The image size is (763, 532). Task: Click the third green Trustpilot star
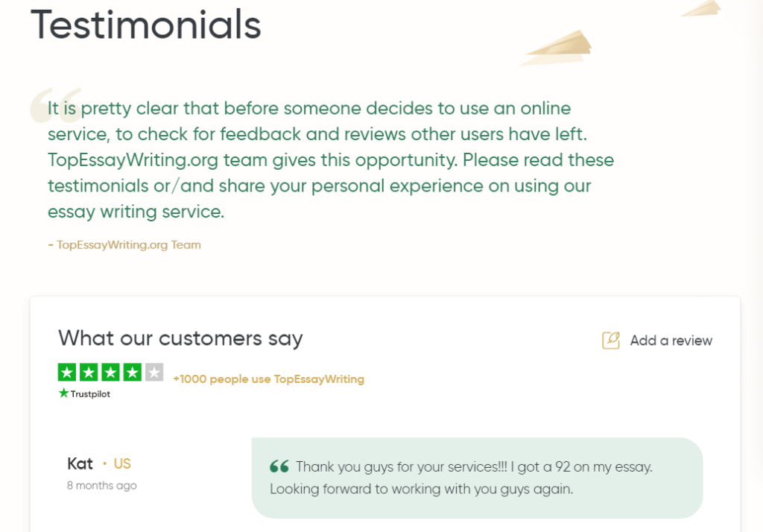pos(110,373)
